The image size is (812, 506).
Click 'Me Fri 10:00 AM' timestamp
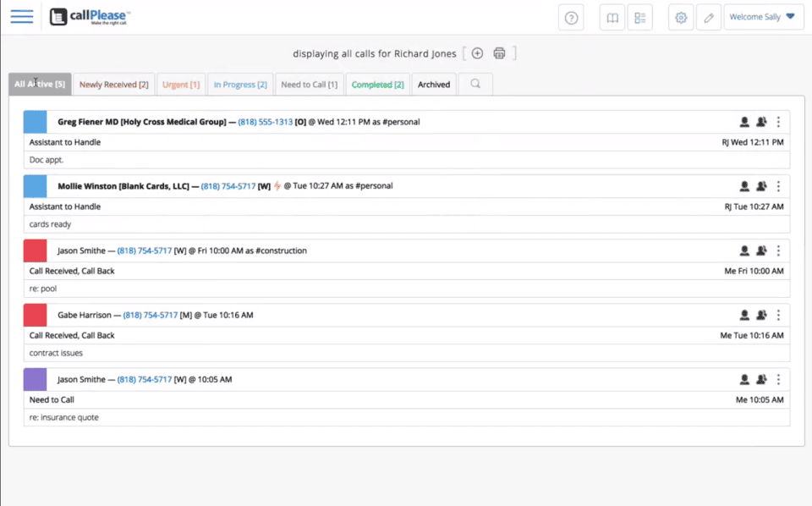coord(754,271)
